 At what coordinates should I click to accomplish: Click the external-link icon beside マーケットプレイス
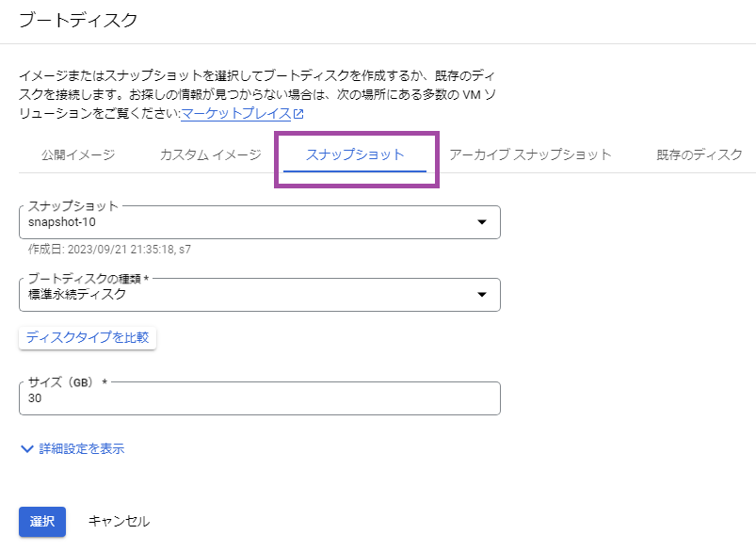click(298, 114)
